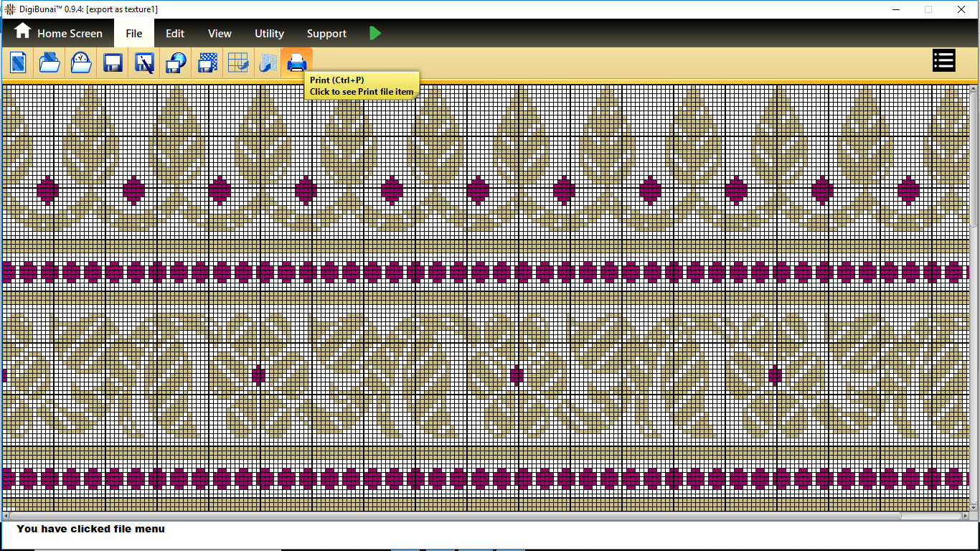Viewport: 980px width, 551px height.
Task: Click the save texture checkered floppy icon
Action: 207,63
